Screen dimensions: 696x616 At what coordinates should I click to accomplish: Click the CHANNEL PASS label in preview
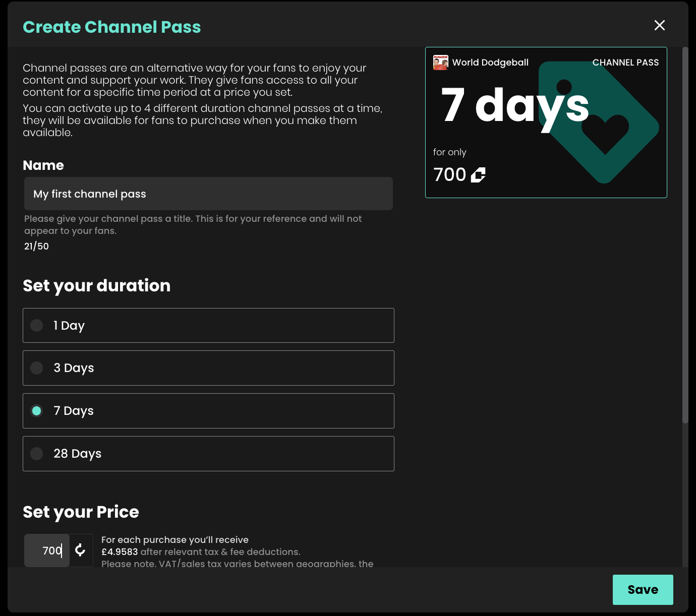click(x=625, y=63)
